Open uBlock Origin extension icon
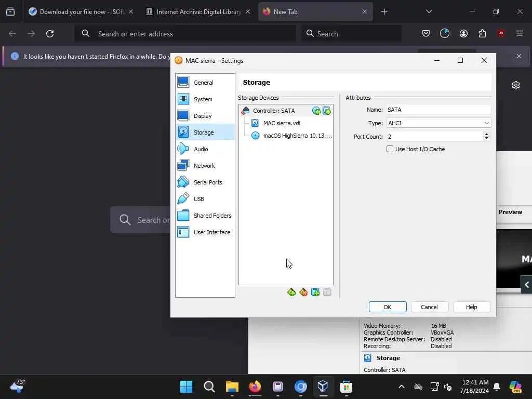Screen dimensions: 532x399 tap(501, 33)
